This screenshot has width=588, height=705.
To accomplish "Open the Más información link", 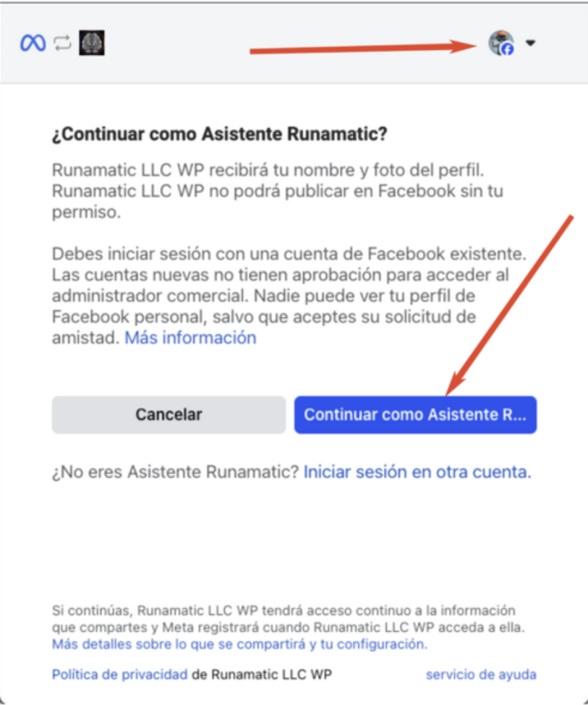I will tap(190, 337).
